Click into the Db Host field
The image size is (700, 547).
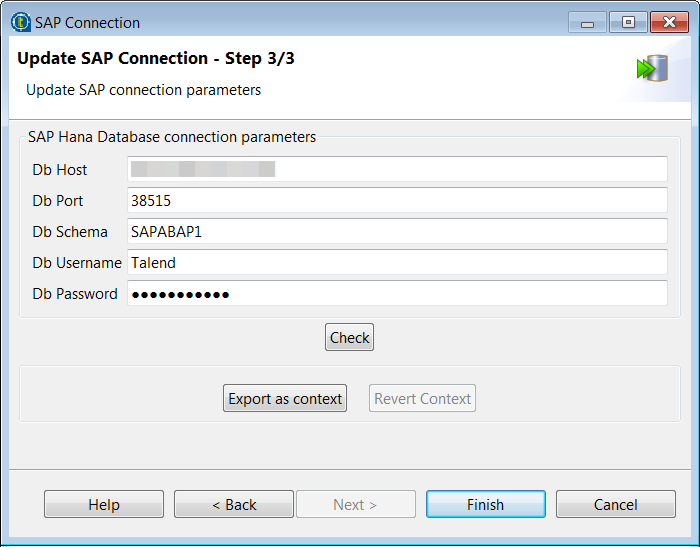coord(397,170)
